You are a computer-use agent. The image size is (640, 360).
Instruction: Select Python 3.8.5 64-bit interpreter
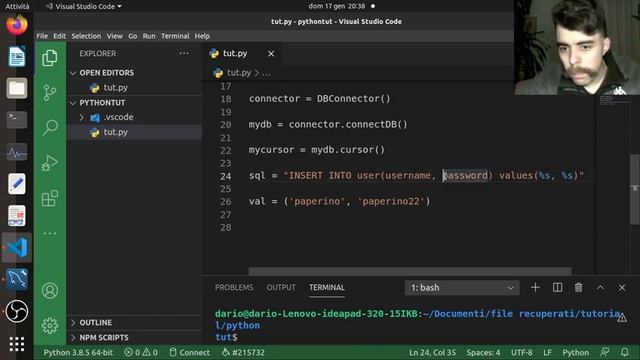[x=78, y=352]
